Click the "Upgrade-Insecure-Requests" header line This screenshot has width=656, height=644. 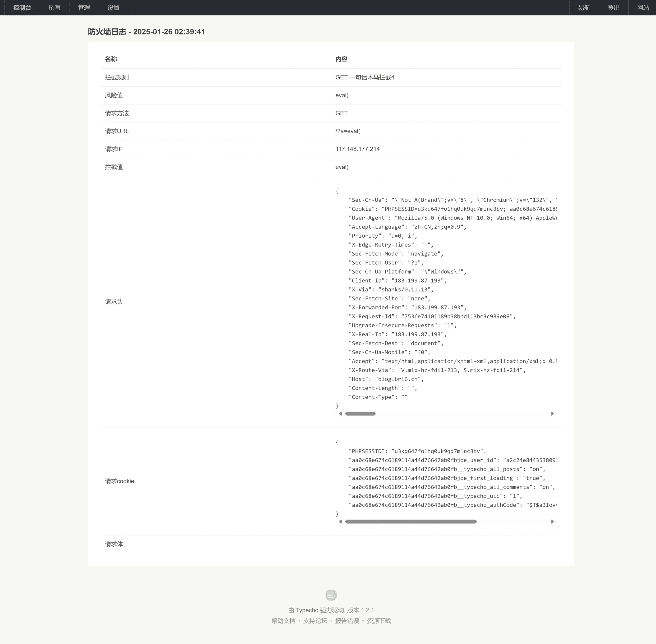pos(402,325)
